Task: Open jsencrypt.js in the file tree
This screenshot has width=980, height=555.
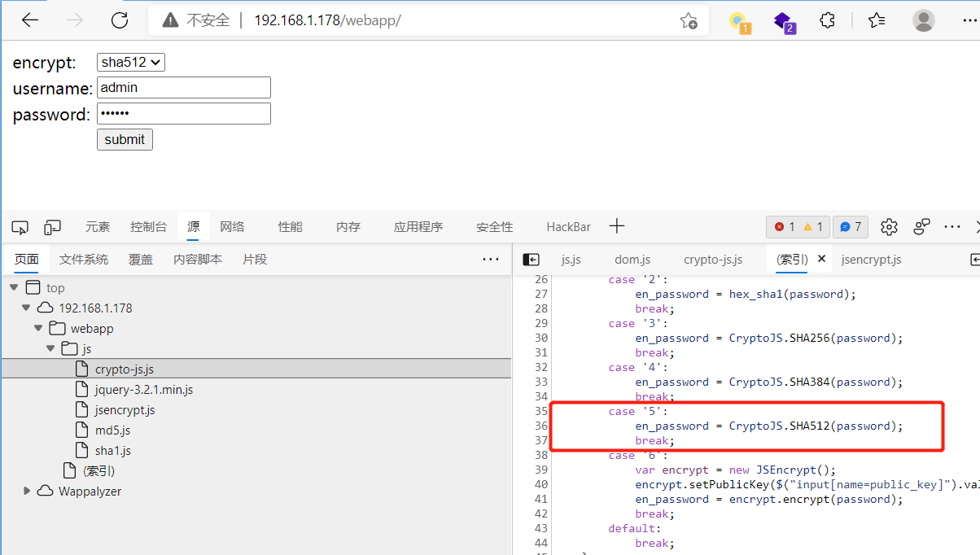Action: pos(125,410)
